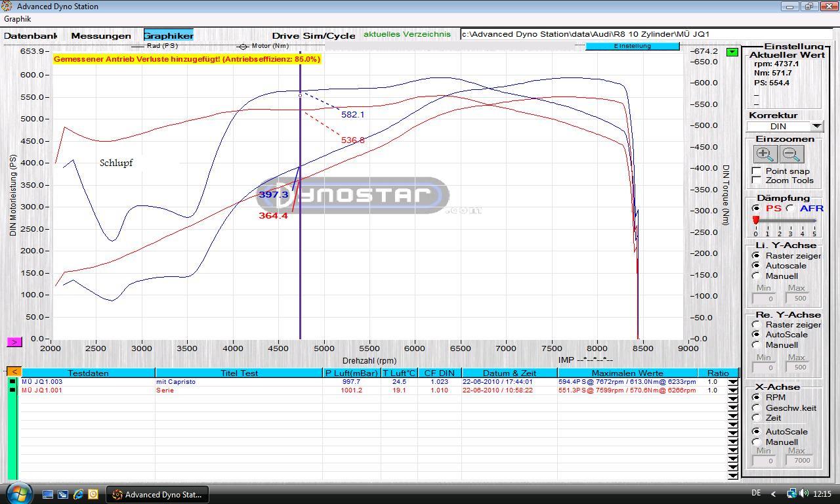
Task: Enable the Point snap checkbox
Action: [757, 171]
